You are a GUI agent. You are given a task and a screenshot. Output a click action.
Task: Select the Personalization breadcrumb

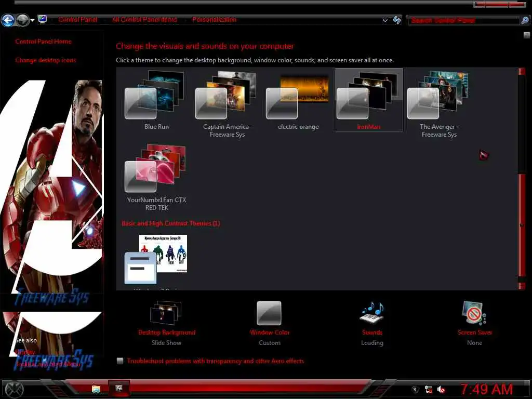(x=214, y=20)
